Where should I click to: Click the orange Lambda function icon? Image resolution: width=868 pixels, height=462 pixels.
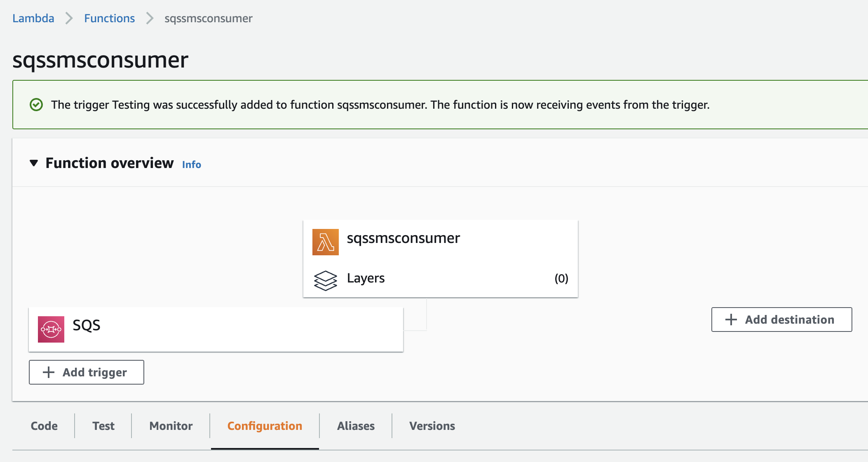[x=325, y=242]
